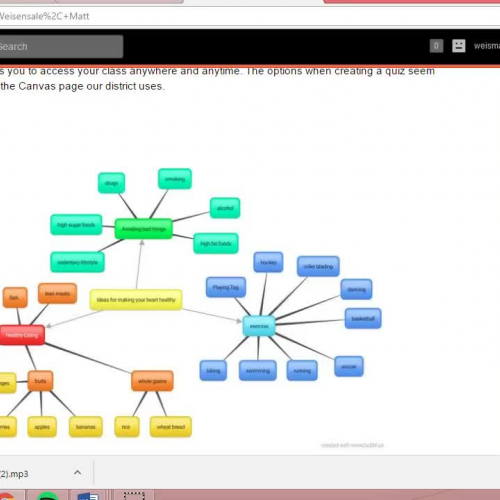Click the yellow 'bananas' node

tap(86, 427)
